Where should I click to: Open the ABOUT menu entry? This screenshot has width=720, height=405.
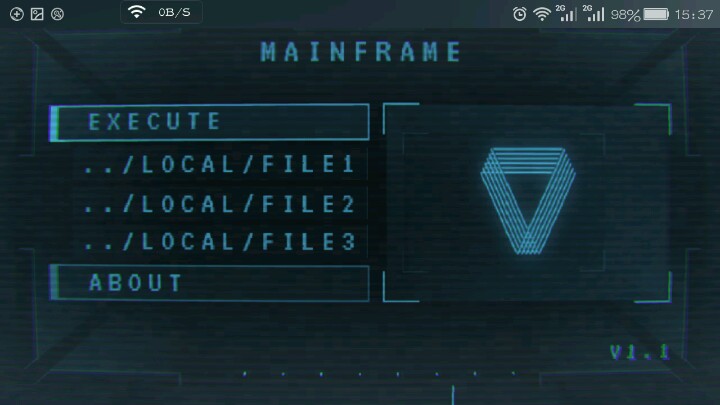pos(209,283)
